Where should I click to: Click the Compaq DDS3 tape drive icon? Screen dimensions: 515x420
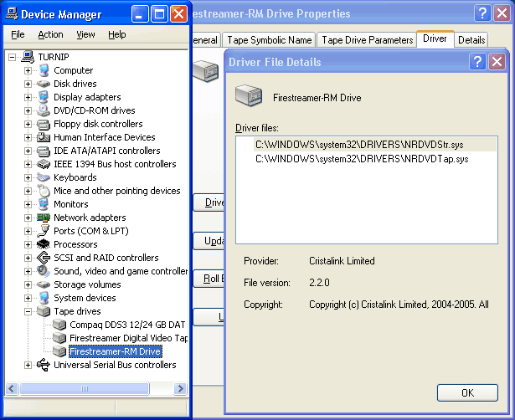tap(59, 325)
